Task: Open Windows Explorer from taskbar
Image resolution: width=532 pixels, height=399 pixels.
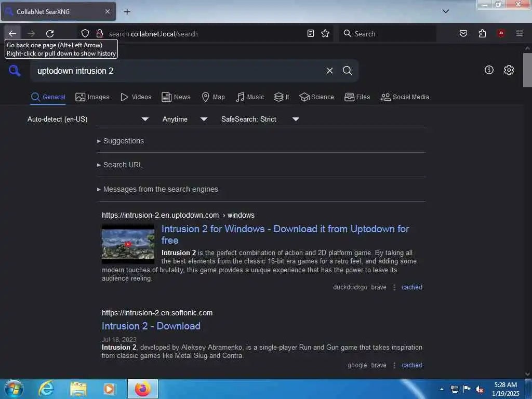Action: (x=78, y=389)
